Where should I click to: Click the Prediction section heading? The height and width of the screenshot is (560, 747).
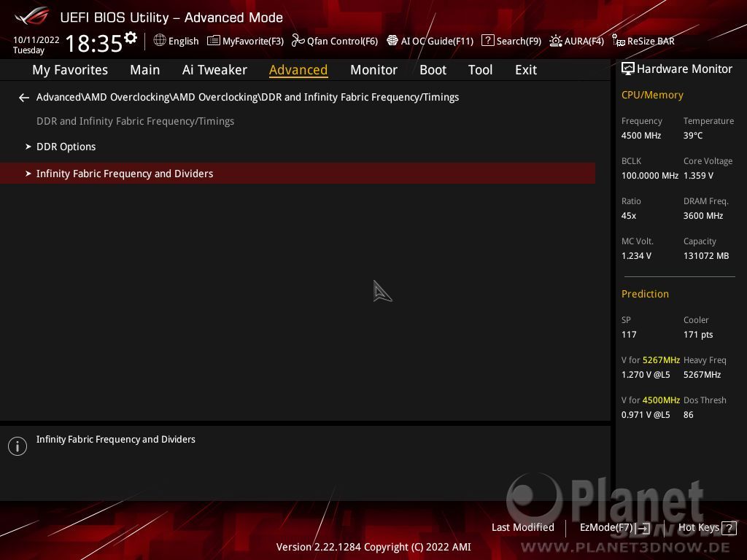click(645, 295)
